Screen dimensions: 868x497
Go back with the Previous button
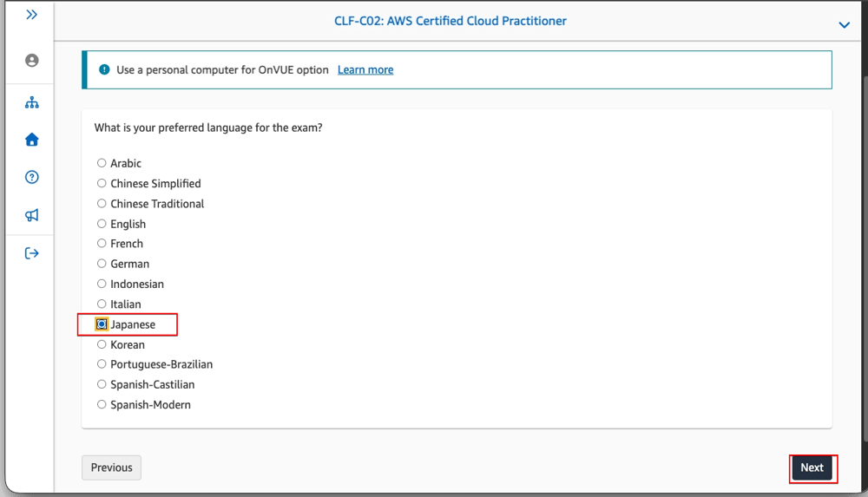pyautogui.click(x=111, y=468)
